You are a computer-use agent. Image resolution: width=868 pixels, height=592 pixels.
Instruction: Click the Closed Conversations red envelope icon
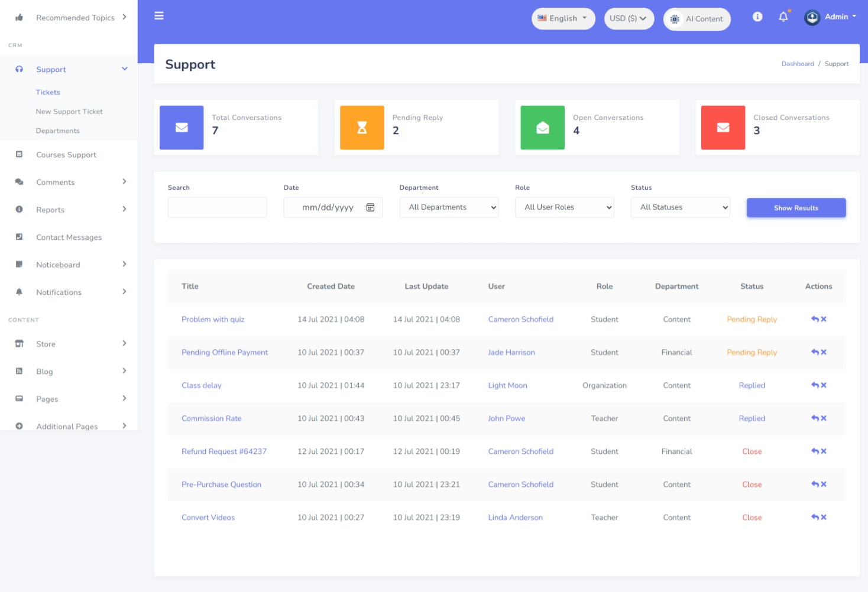pos(723,128)
